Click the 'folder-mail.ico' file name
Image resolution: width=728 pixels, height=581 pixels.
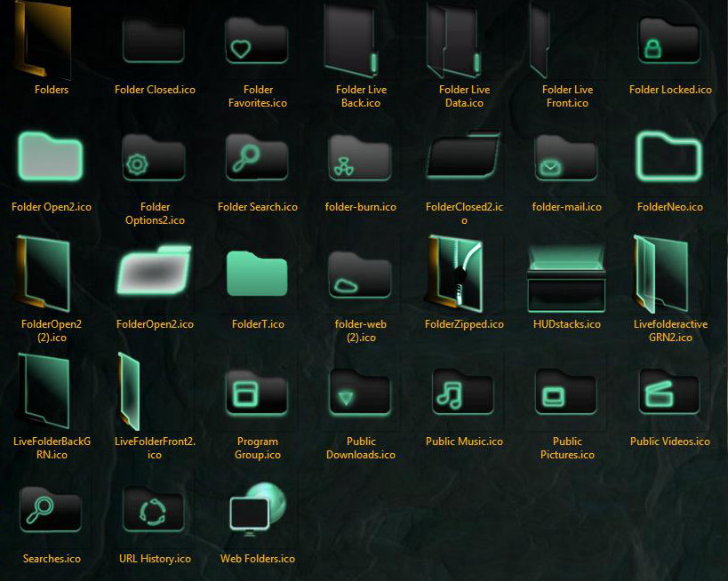(x=567, y=207)
